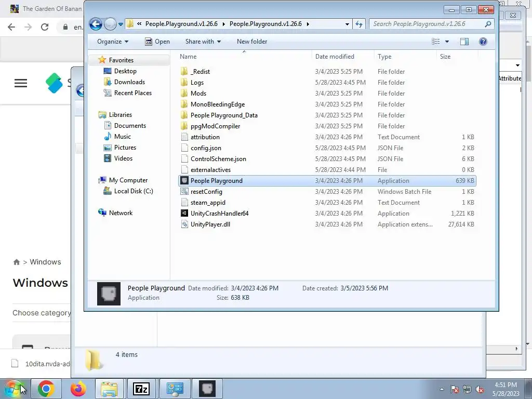The image size is (532, 399).
Task: Select the steam_appid text document
Action: (208, 203)
